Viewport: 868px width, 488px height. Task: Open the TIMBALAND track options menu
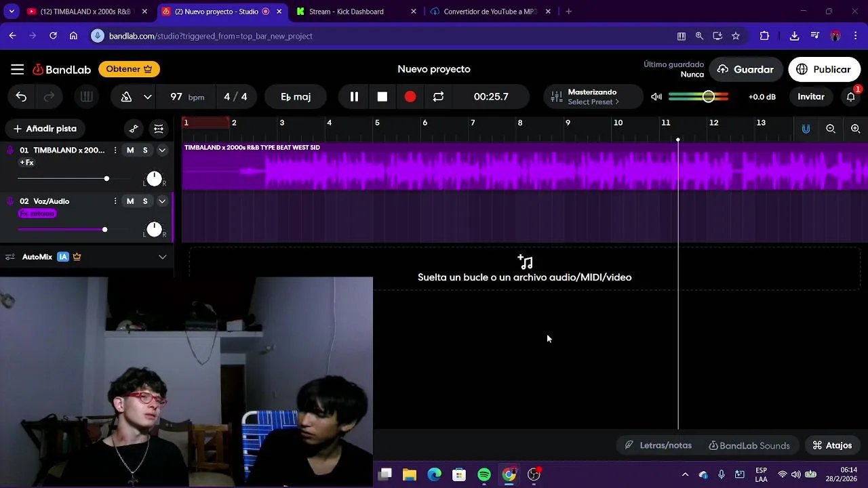click(115, 150)
